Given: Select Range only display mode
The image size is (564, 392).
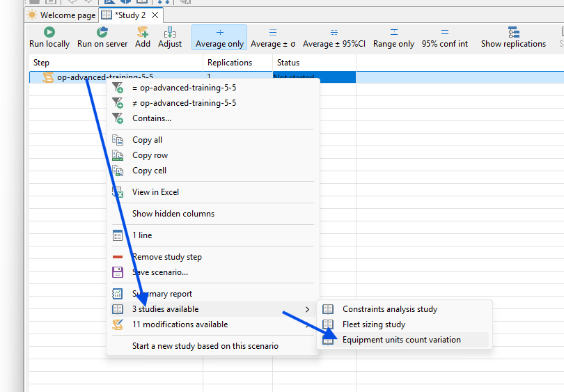Looking at the screenshot, I should [x=393, y=38].
